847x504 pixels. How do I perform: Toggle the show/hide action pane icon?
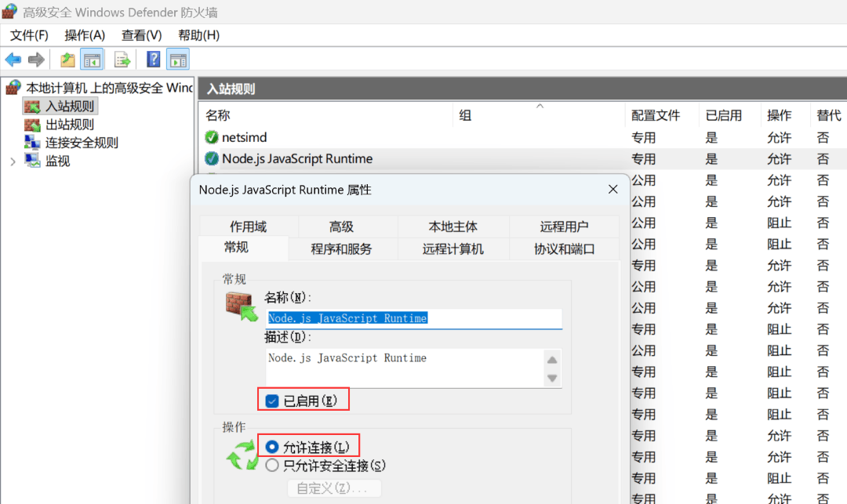pyautogui.click(x=178, y=60)
